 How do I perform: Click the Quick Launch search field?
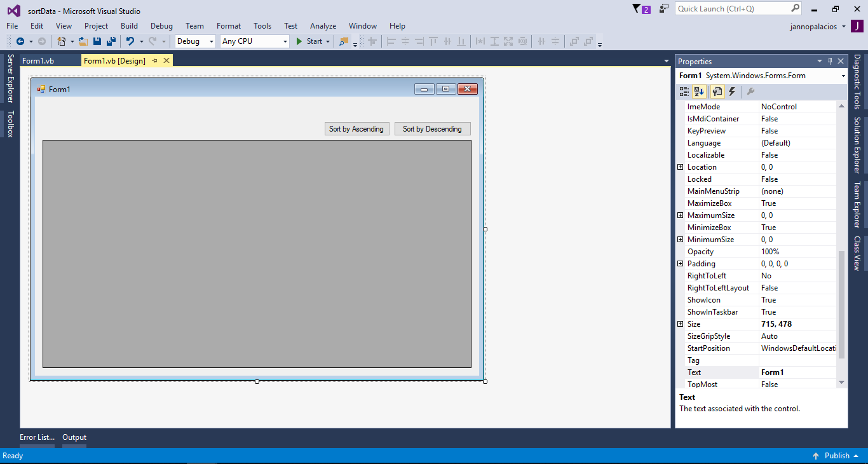pos(733,9)
